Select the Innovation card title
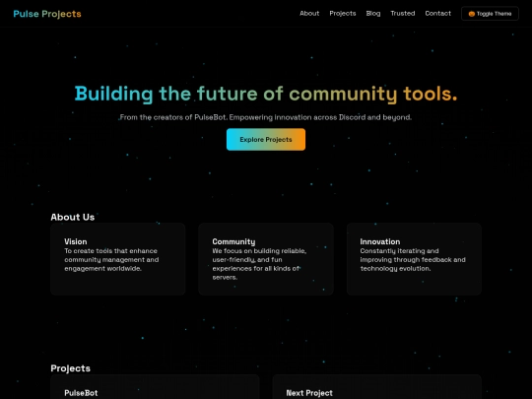The height and width of the screenshot is (399, 532). click(x=380, y=241)
